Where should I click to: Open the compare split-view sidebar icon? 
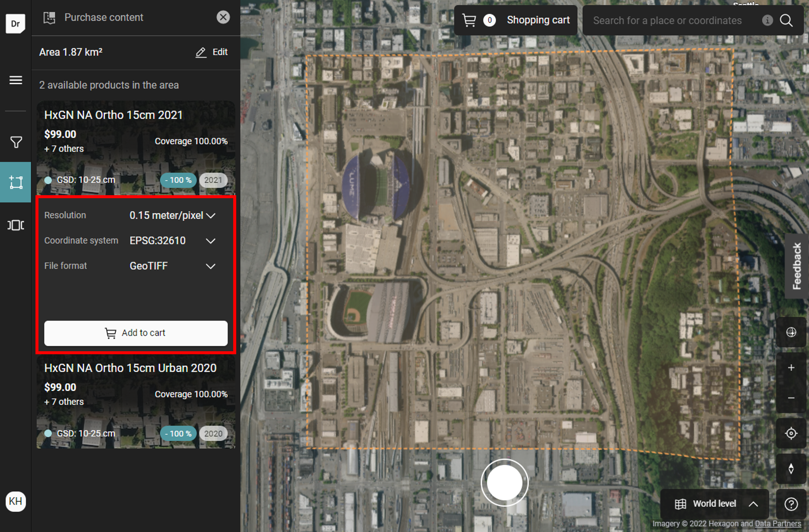pyautogui.click(x=16, y=225)
